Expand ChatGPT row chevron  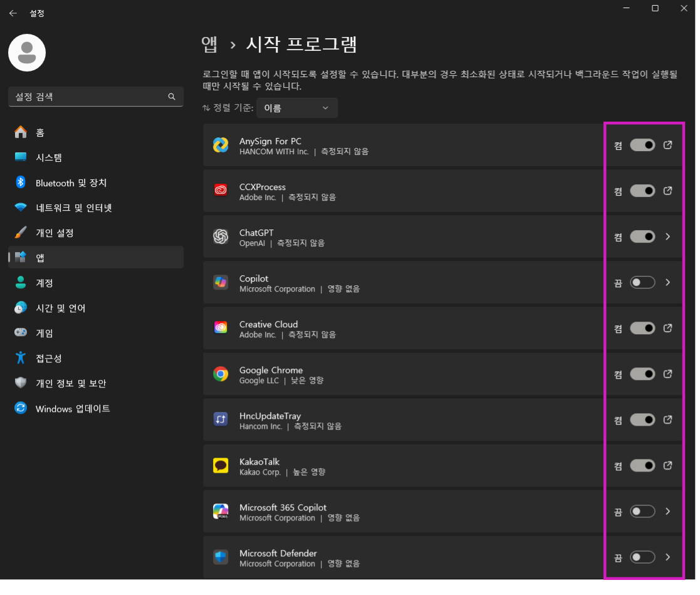668,237
